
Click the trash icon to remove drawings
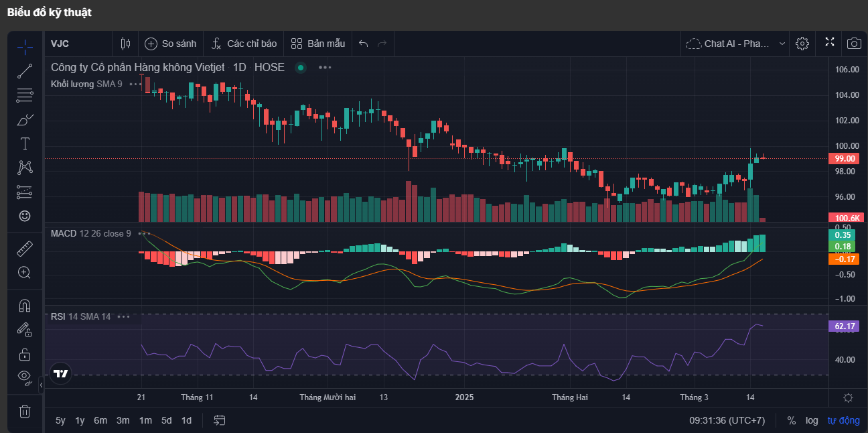pyautogui.click(x=25, y=411)
